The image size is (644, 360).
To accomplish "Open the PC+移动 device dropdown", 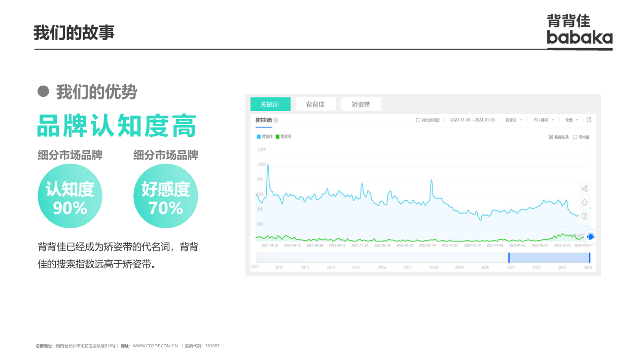I will point(543,120).
